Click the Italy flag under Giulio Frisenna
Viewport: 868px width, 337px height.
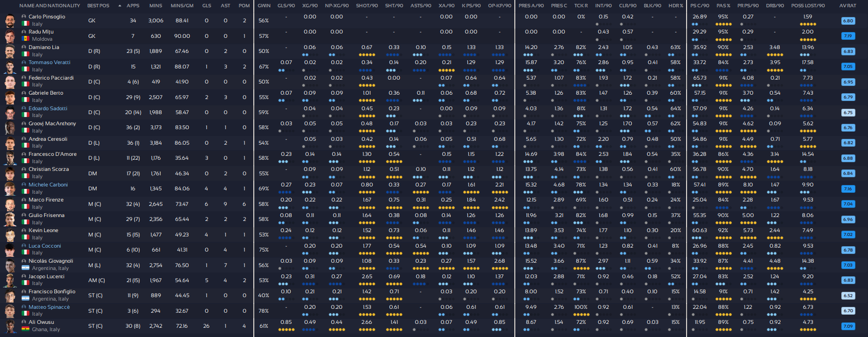(26, 222)
